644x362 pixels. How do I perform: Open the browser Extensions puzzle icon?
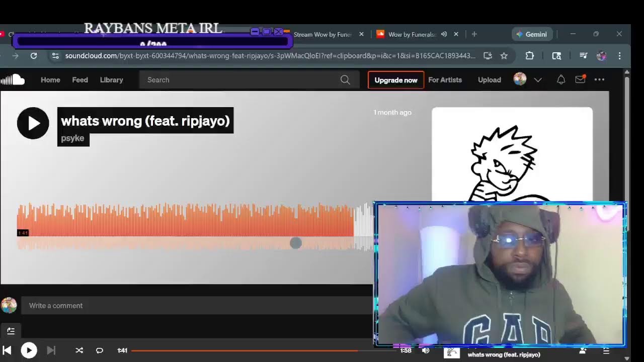[529, 56]
